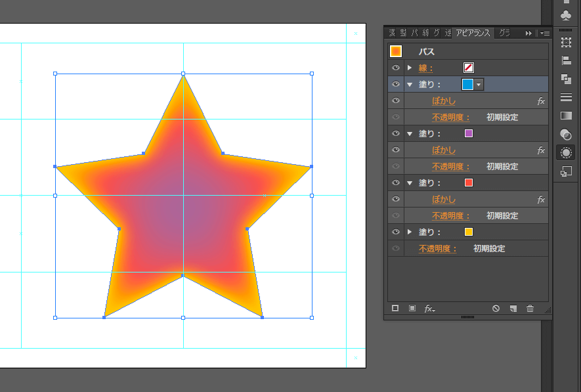Click the Duplicate Selected Item icon
The image size is (581, 392).
point(513,309)
